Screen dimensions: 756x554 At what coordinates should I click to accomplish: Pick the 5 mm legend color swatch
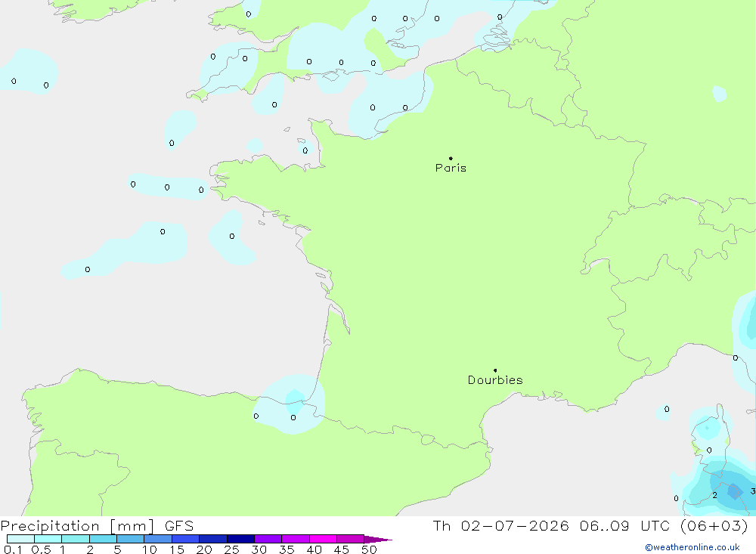pos(131,539)
